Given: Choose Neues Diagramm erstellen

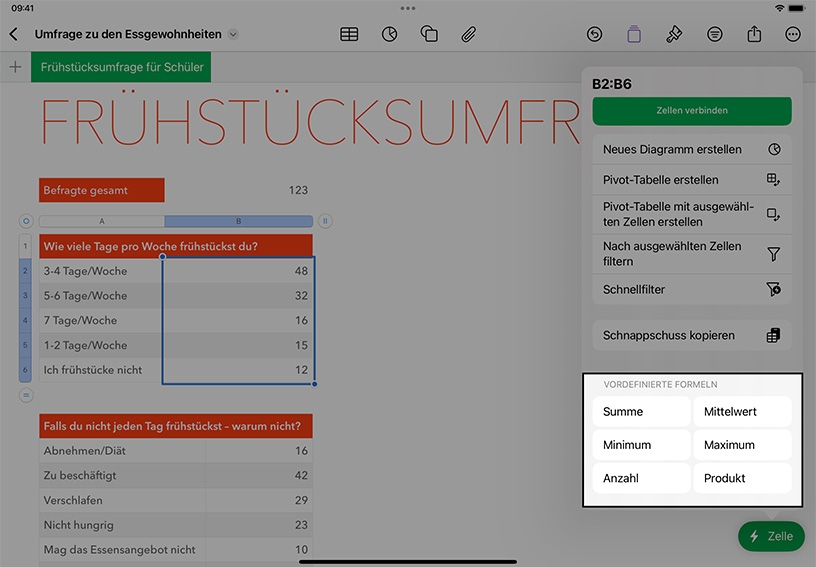Looking at the screenshot, I should 692,149.
